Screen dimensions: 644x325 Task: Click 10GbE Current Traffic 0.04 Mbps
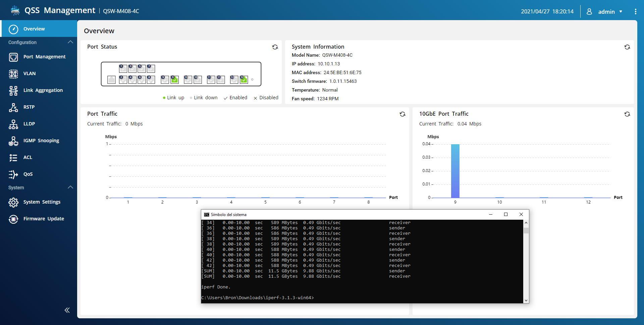(450, 124)
